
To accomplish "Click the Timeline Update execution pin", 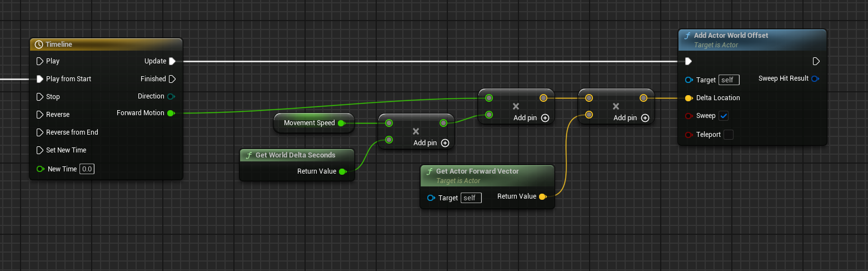I will click(172, 61).
